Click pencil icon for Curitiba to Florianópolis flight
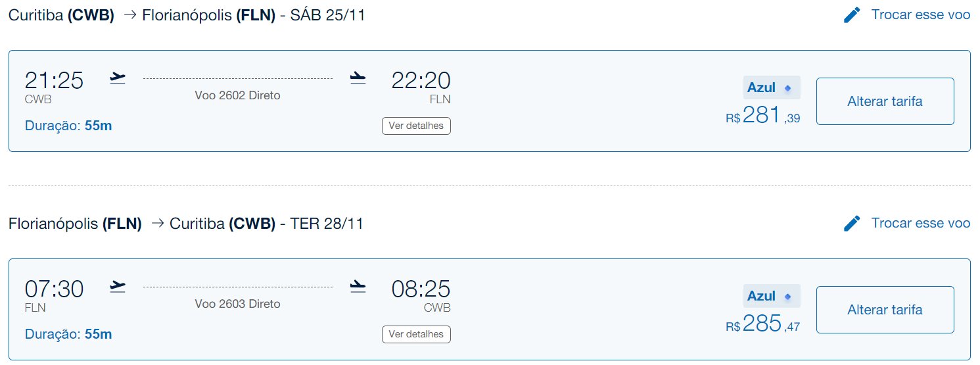This screenshot has height=365, width=980. click(x=852, y=15)
